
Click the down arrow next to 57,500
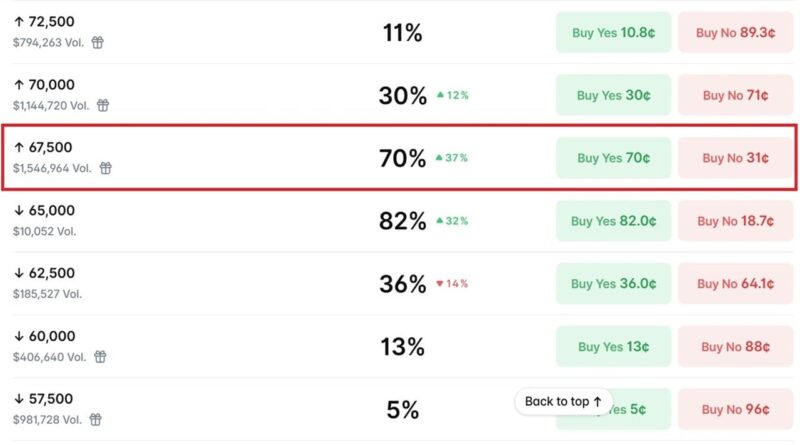pyautogui.click(x=19, y=399)
